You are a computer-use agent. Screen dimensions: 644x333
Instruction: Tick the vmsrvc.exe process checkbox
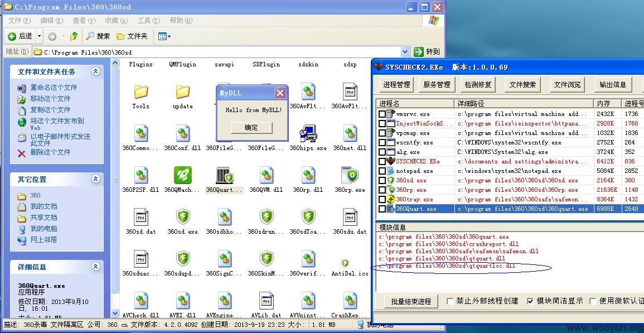[x=382, y=114]
